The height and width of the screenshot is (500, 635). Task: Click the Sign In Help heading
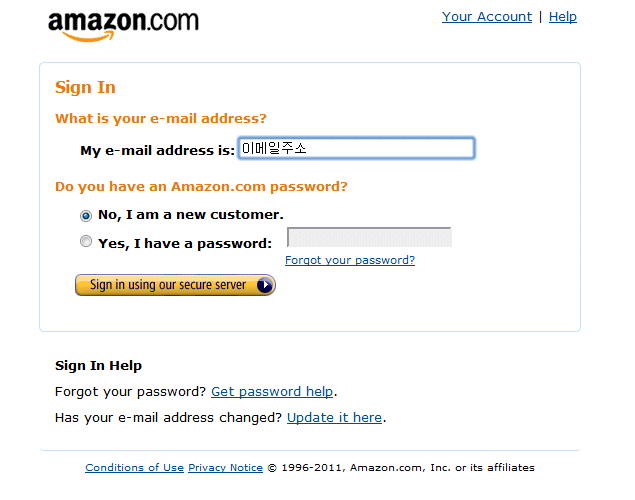point(98,366)
